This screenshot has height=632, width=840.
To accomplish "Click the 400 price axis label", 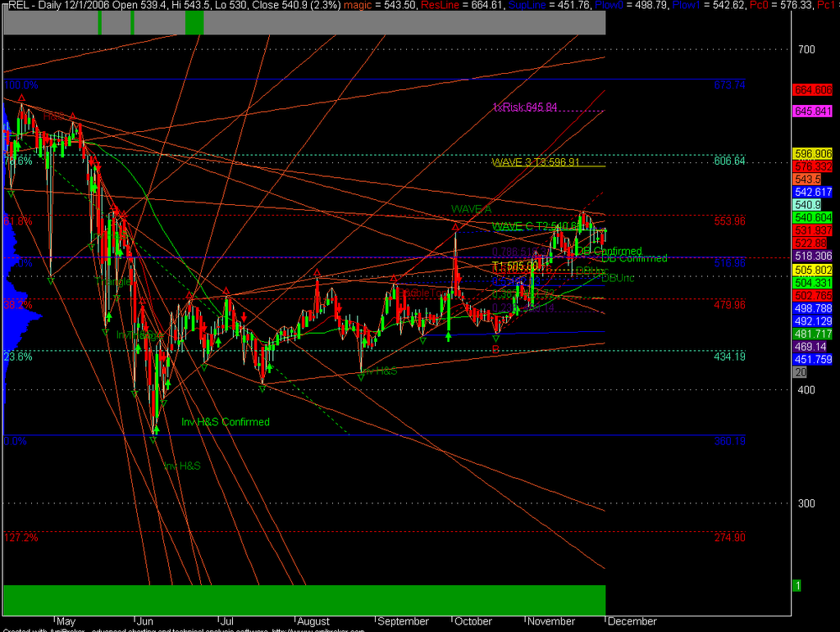I will pyautogui.click(x=806, y=390).
